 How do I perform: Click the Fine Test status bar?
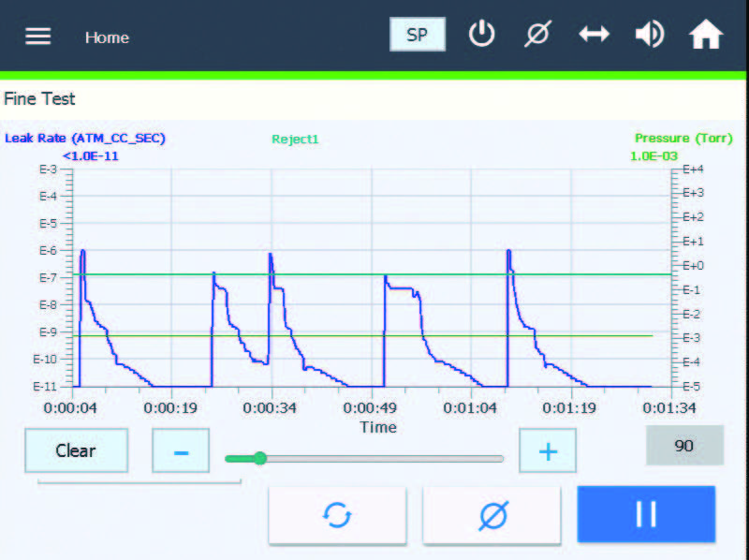click(x=373, y=99)
